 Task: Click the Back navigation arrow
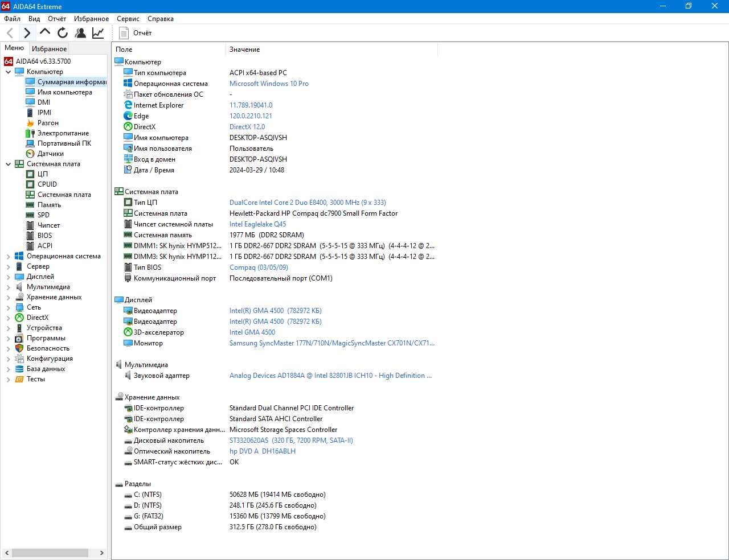pos(10,33)
